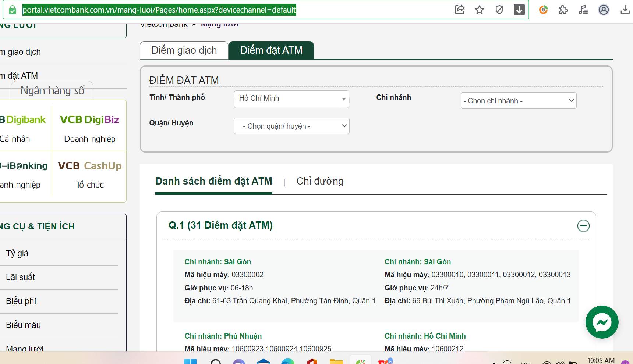Open the media playlist music note icon
Screen dimensions: 633x364
tap(583, 10)
